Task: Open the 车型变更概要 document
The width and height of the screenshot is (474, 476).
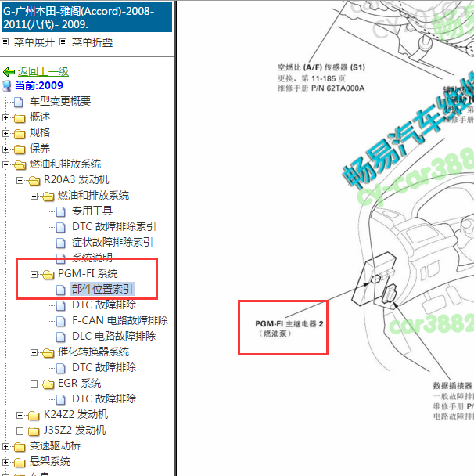Action: [60, 101]
